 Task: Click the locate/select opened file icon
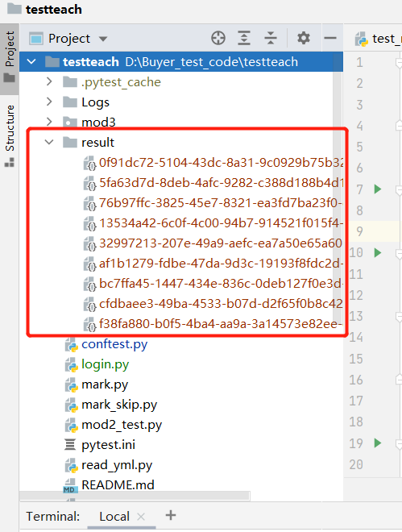pos(218,38)
